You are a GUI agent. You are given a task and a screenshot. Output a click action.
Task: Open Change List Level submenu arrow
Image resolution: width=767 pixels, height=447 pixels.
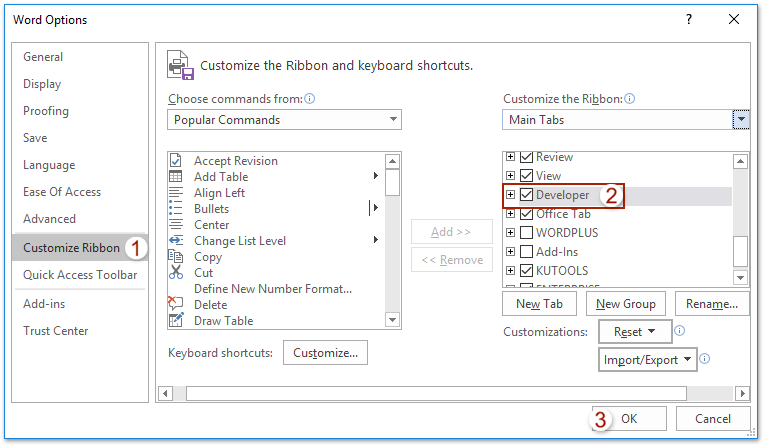pos(376,240)
